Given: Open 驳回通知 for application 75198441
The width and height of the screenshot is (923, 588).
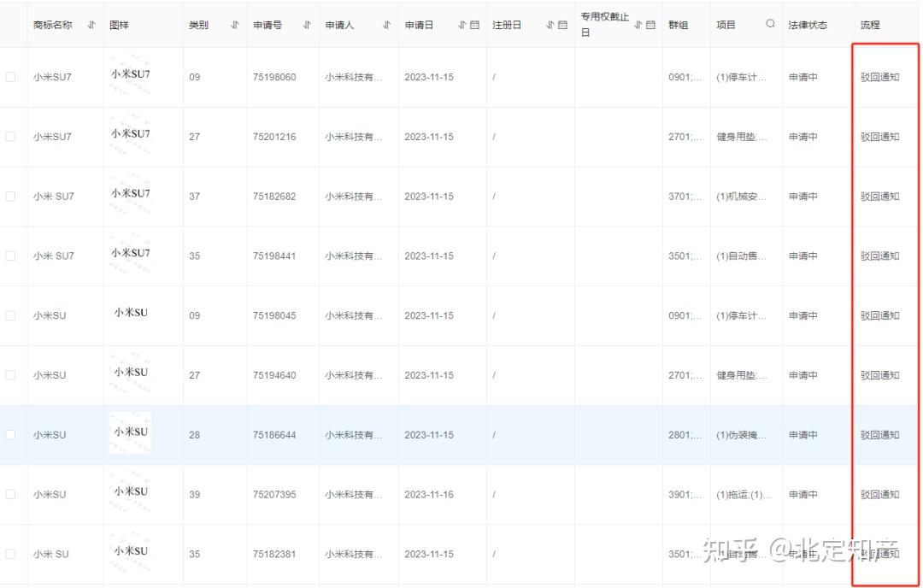Looking at the screenshot, I should (x=880, y=256).
